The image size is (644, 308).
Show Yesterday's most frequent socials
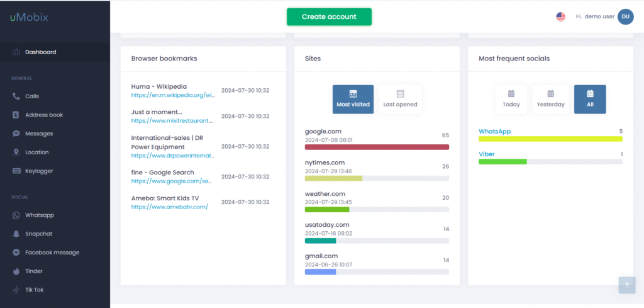click(550, 99)
